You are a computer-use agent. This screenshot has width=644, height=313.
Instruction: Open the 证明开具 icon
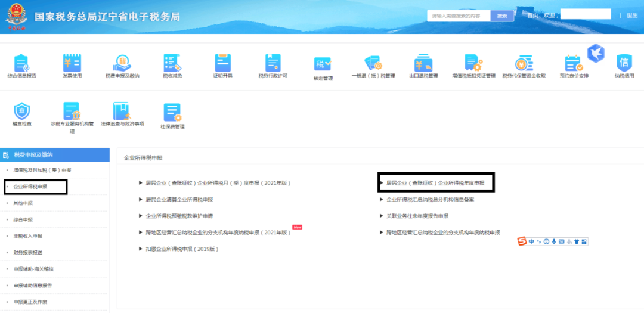[x=222, y=63]
